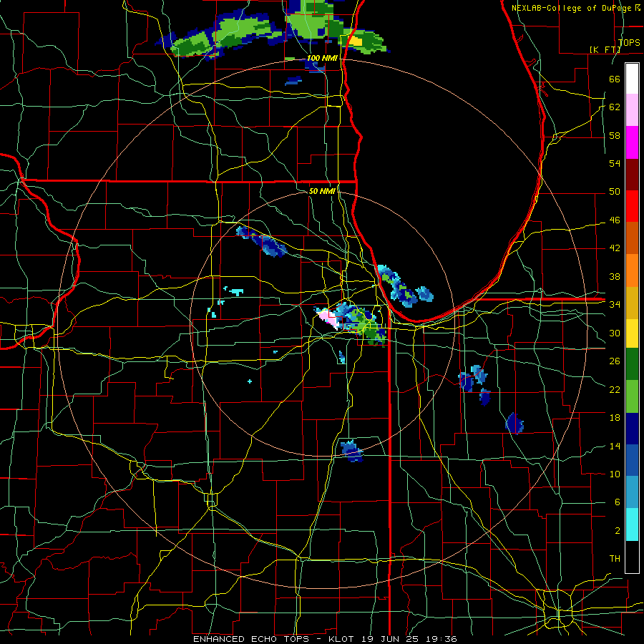Click the "100 NMI" range ring label
The height and width of the screenshot is (644, 644).
[x=322, y=59]
